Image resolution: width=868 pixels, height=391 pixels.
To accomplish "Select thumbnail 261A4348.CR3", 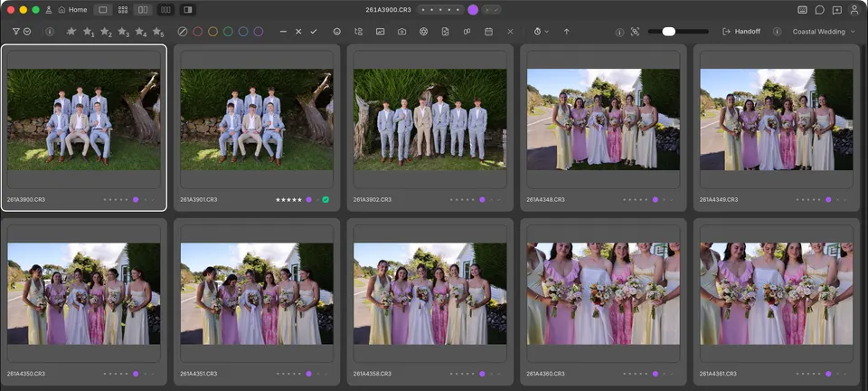I will [603, 128].
